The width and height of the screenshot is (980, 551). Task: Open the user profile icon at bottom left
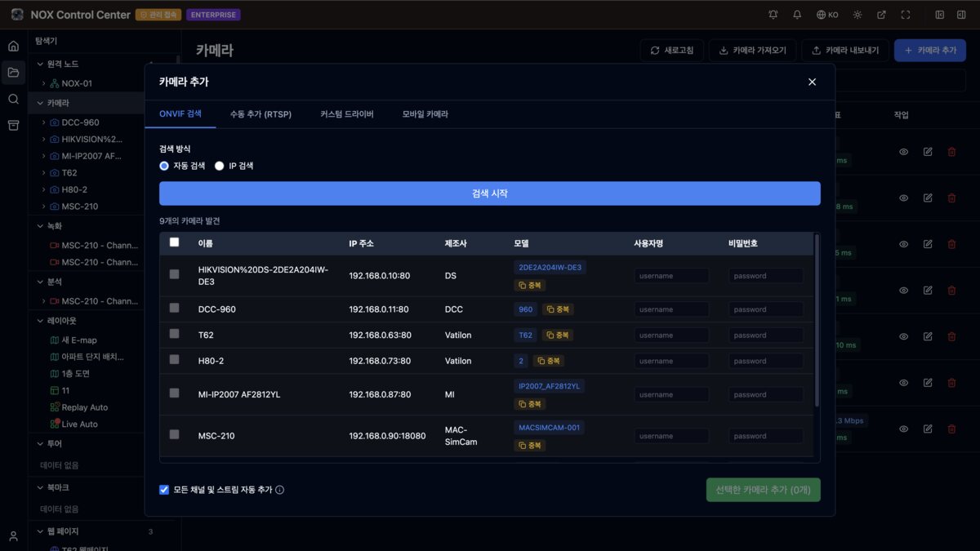[13, 535]
